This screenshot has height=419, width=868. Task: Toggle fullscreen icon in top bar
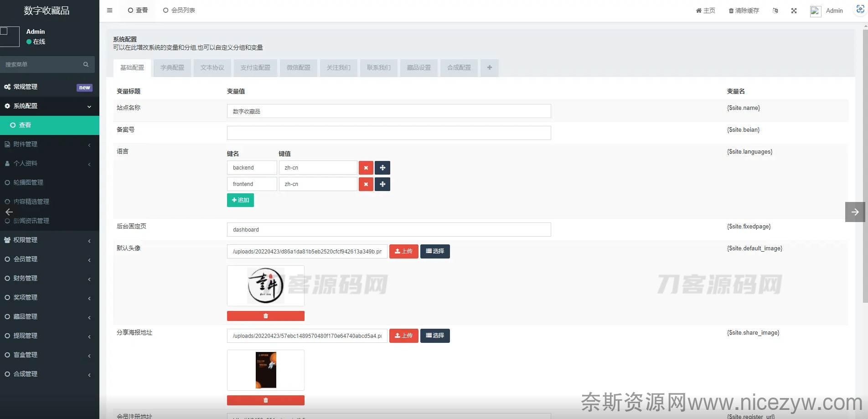[x=794, y=10]
